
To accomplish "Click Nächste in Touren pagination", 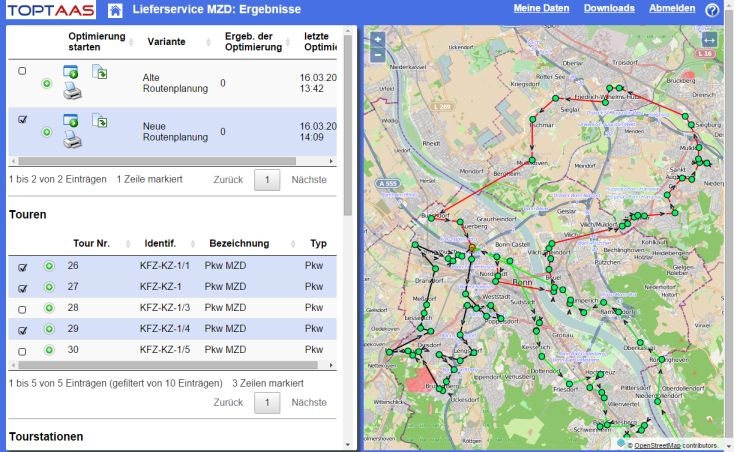I will [x=309, y=402].
